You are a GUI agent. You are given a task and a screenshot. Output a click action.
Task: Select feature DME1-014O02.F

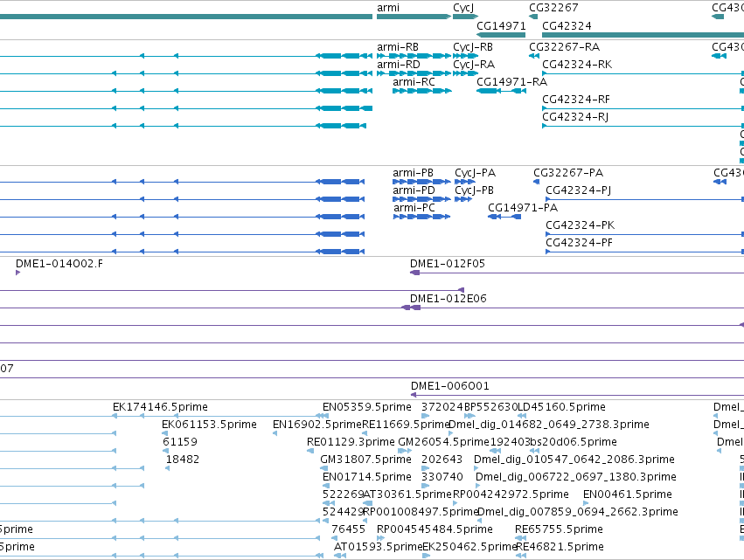point(18,273)
